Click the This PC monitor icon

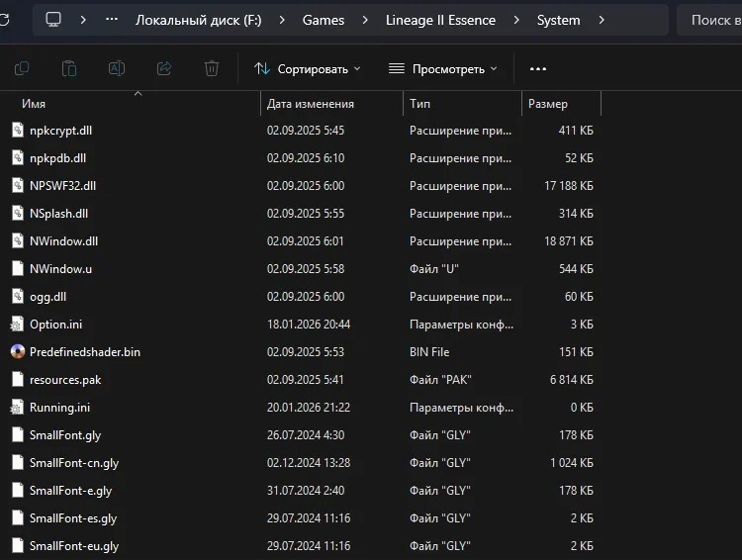(53, 20)
